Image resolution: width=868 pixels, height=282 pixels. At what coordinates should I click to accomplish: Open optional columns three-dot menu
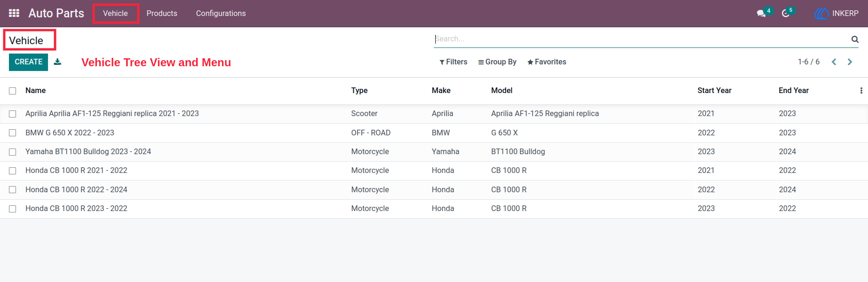click(861, 91)
